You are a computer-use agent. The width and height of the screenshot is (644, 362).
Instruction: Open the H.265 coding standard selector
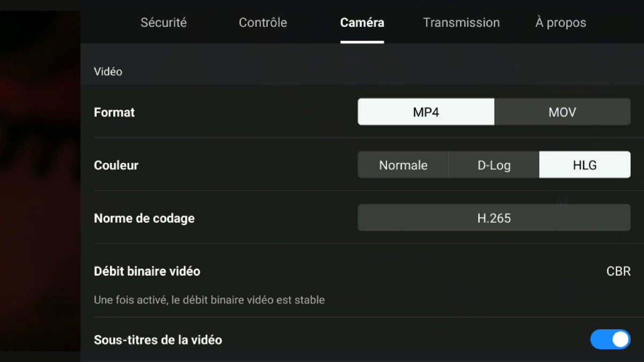(494, 218)
